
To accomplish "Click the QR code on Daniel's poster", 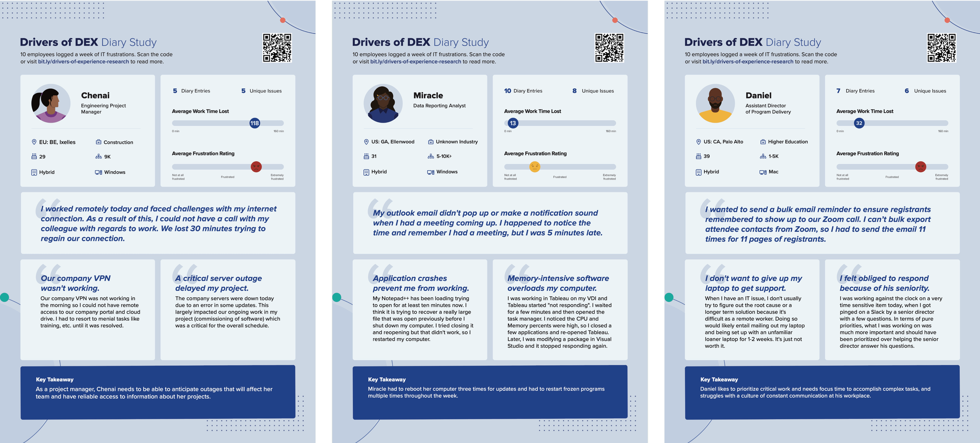I will pyautogui.click(x=941, y=48).
